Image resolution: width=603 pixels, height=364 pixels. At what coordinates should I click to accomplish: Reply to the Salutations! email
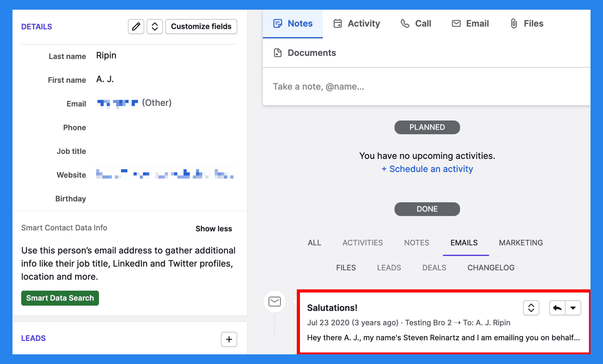557,308
